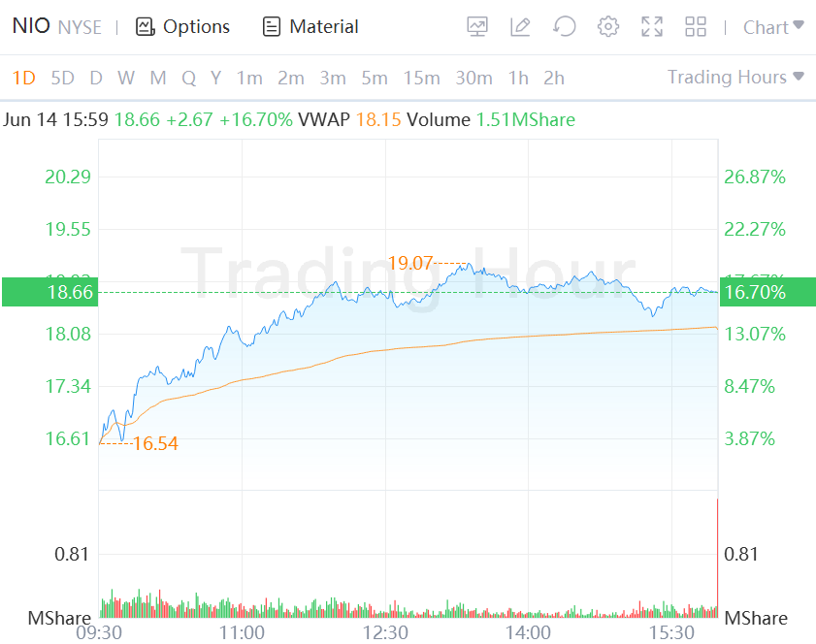Image resolution: width=816 pixels, height=644 pixels.
Task: Expand the Chart dropdown
Action: (773, 27)
